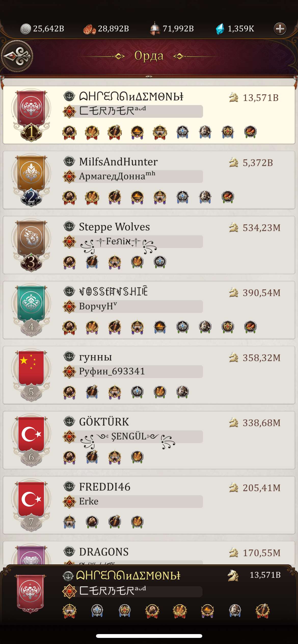Viewport: 298px width, 644px height.
Task: Tap the silver coin resource icon
Action: point(25,29)
